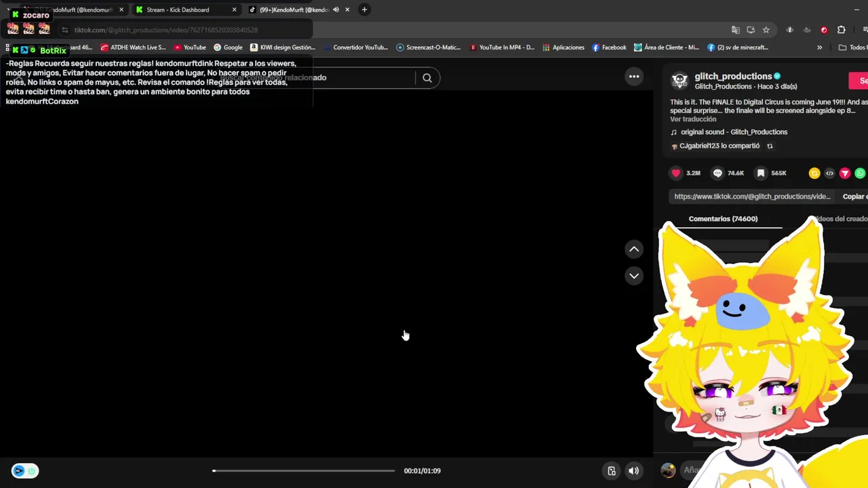Open comments via speech bubble icon
This screenshot has height=488, width=868.
pos(717,173)
